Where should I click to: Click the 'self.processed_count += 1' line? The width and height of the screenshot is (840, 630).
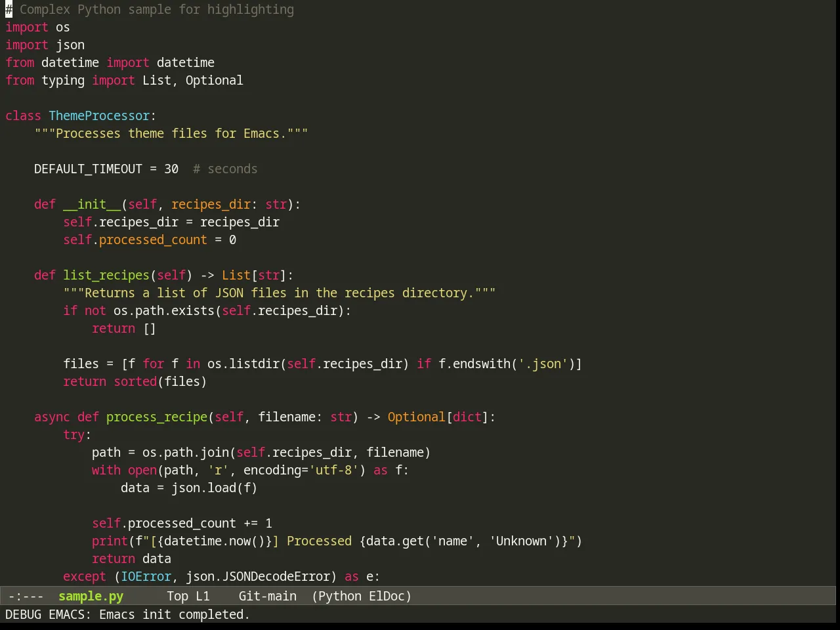coord(182,523)
